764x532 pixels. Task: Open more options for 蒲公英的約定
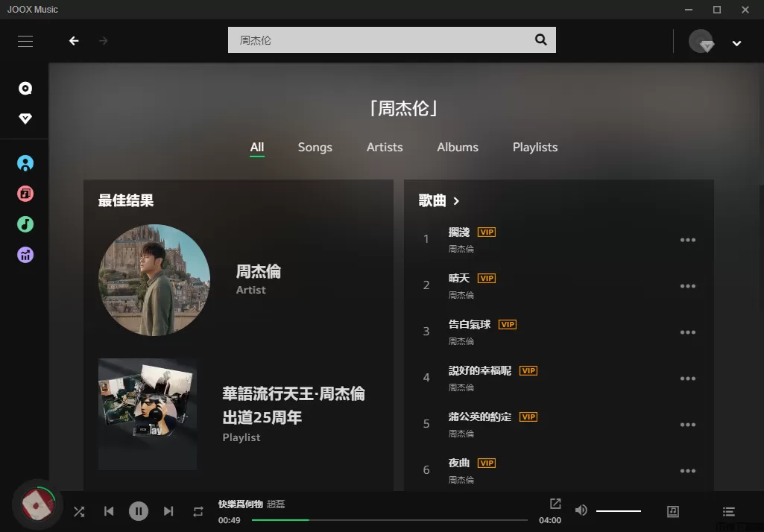tap(687, 425)
